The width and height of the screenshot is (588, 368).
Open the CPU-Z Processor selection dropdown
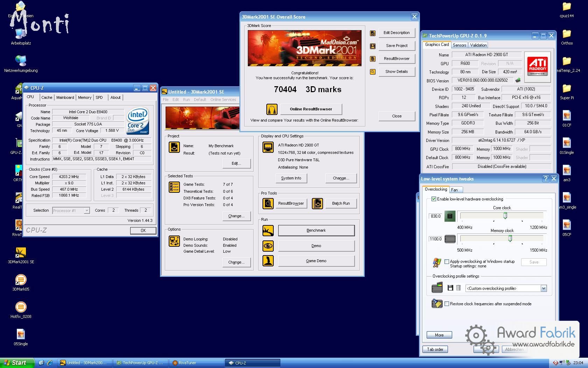87,211
